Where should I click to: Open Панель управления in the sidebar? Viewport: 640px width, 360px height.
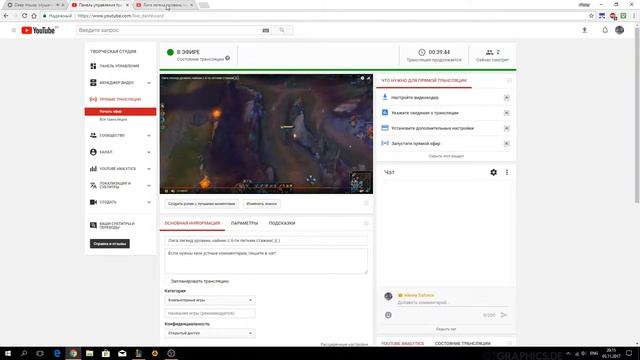(x=119, y=66)
